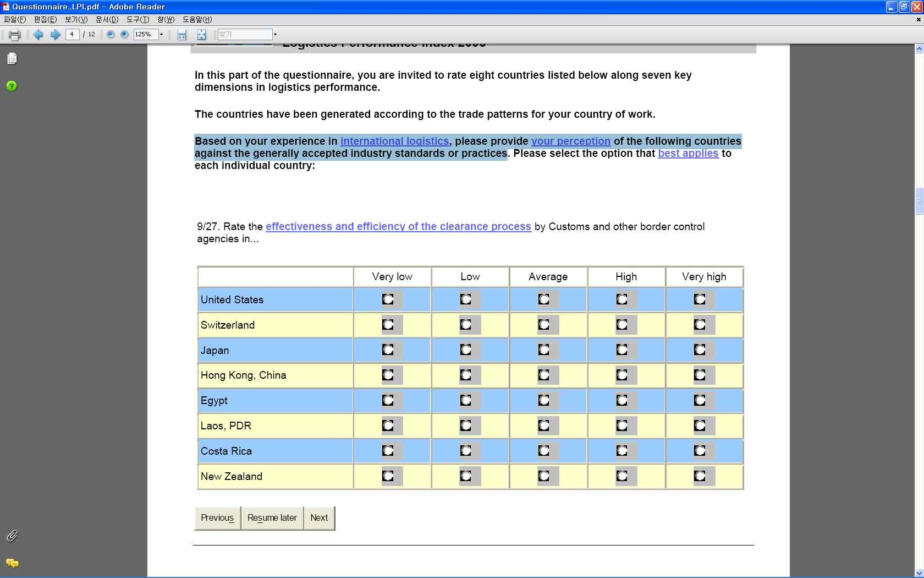The height and width of the screenshot is (578, 924).
Task: Select Low for Switzerland
Action: coord(466,325)
